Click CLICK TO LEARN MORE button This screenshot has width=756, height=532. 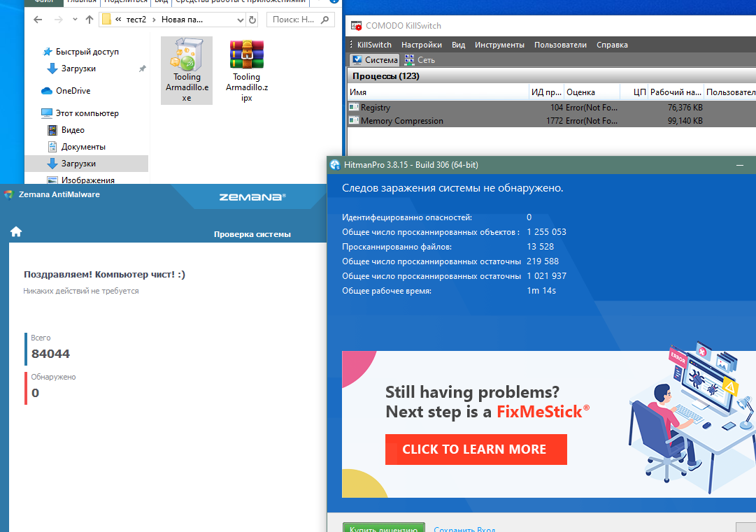tap(476, 450)
